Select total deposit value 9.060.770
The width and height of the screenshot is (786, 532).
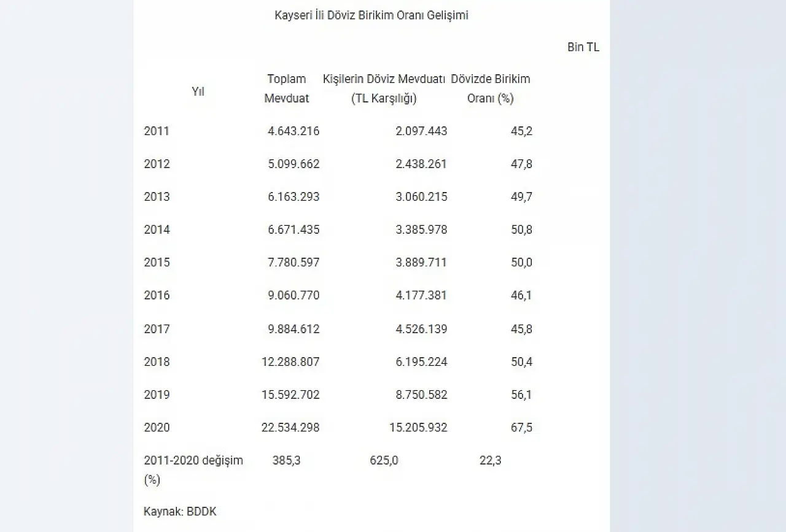pos(294,295)
